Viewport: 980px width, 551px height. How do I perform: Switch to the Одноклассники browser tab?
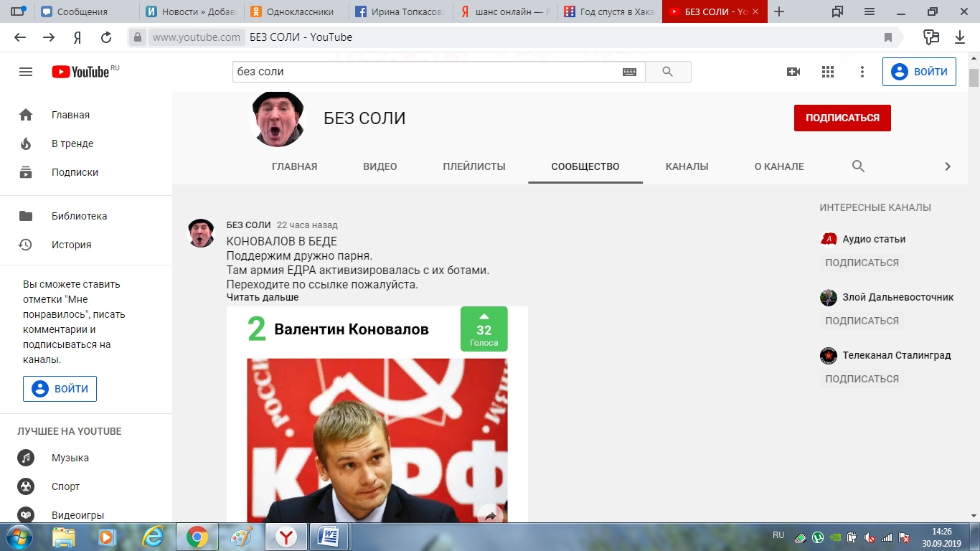pyautogui.click(x=295, y=11)
